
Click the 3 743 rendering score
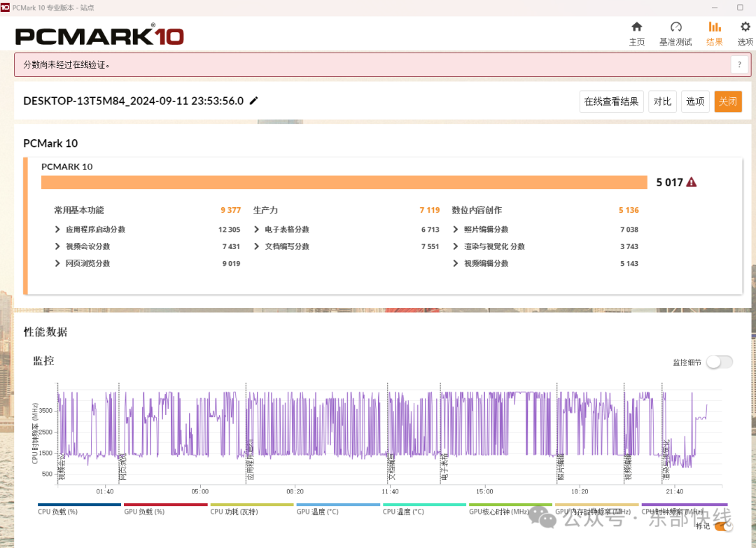(629, 246)
